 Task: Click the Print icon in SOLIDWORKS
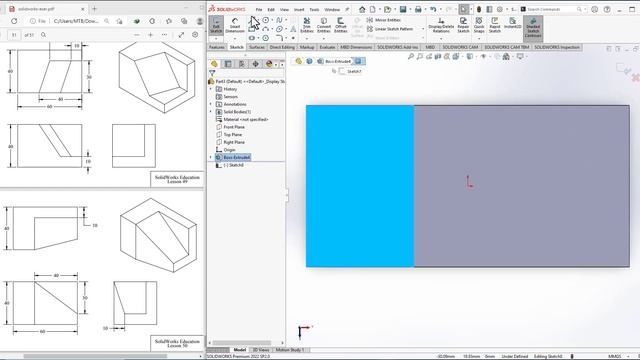pos(418,9)
